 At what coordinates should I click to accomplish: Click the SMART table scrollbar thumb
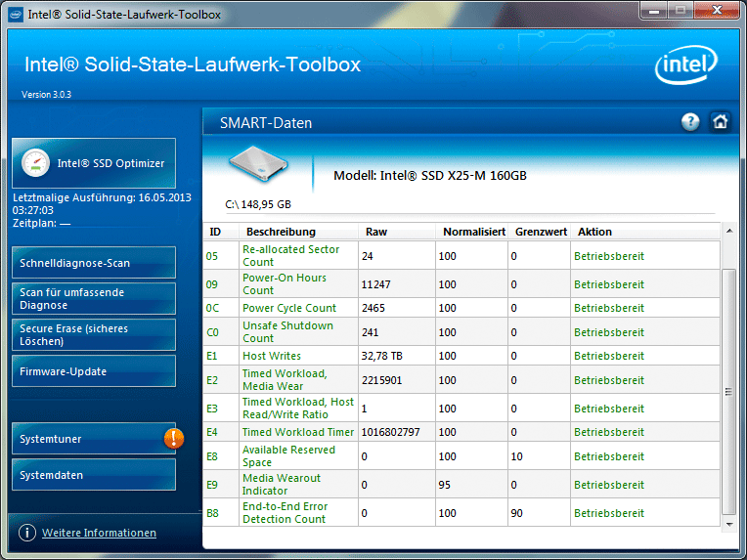point(728,392)
